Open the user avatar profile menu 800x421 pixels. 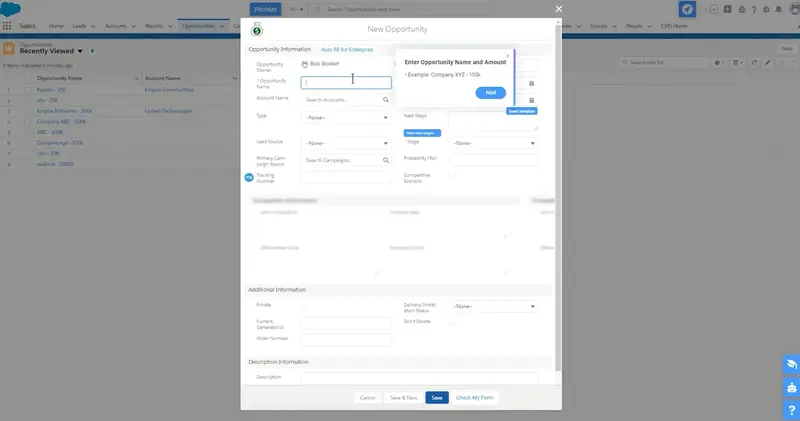(x=794, y=10)
